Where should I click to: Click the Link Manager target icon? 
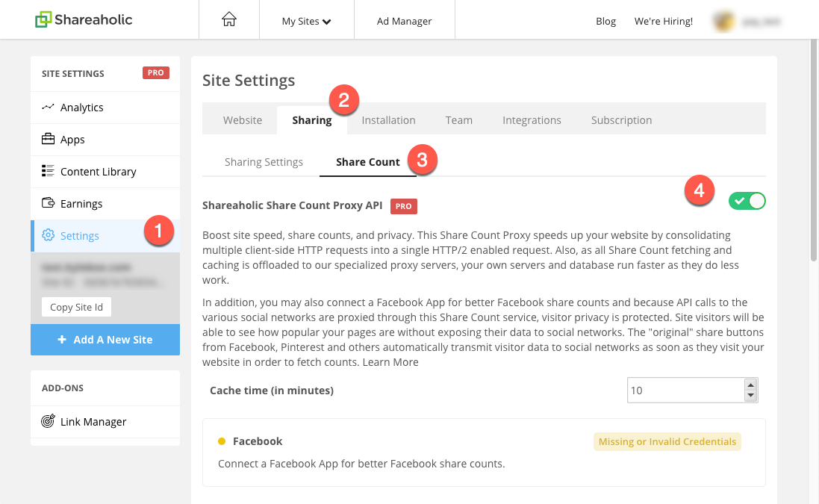[48, 421]
